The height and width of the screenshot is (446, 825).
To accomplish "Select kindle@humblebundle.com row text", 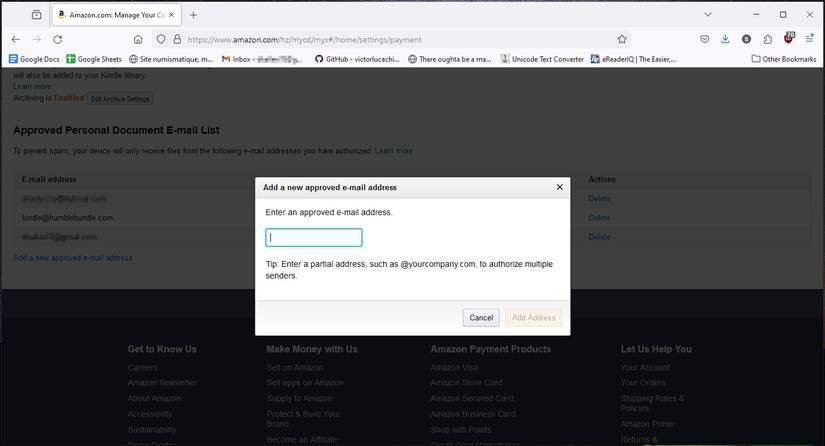I will pos(67,218).
